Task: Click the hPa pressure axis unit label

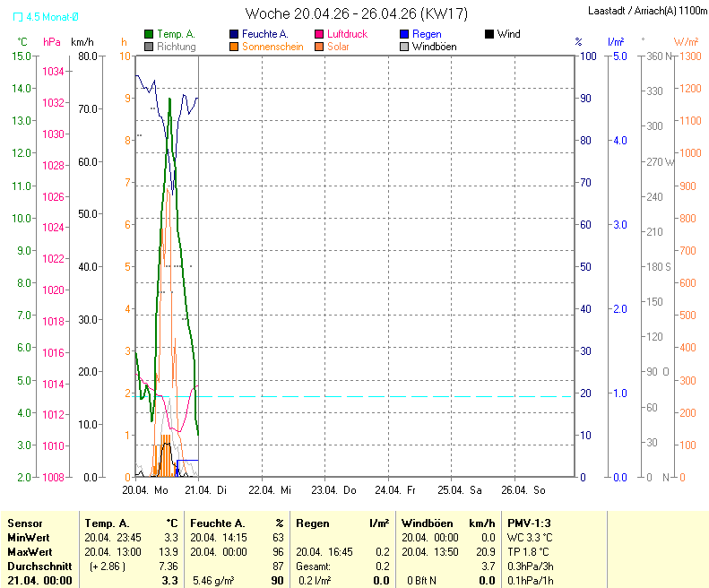Action: click(x=52, y=42)
